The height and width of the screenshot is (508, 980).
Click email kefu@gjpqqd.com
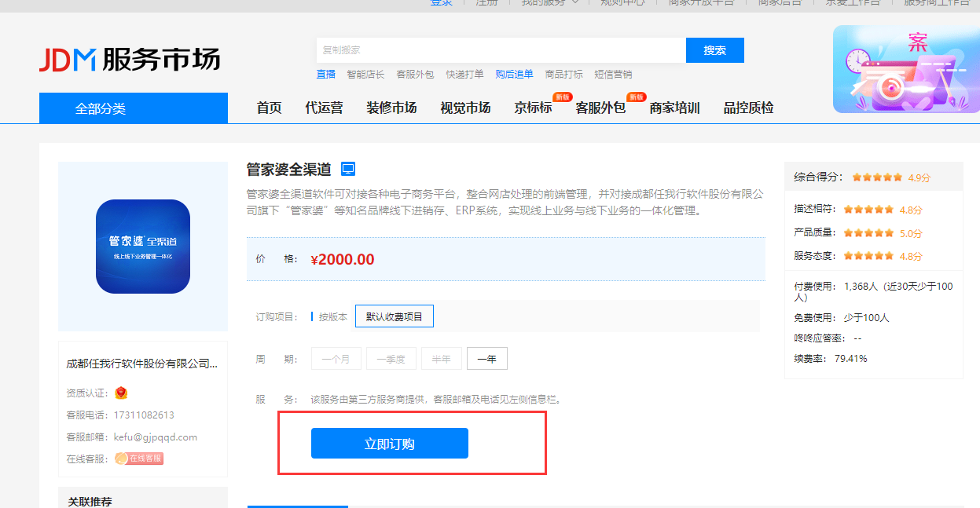(x=156, y=437)
